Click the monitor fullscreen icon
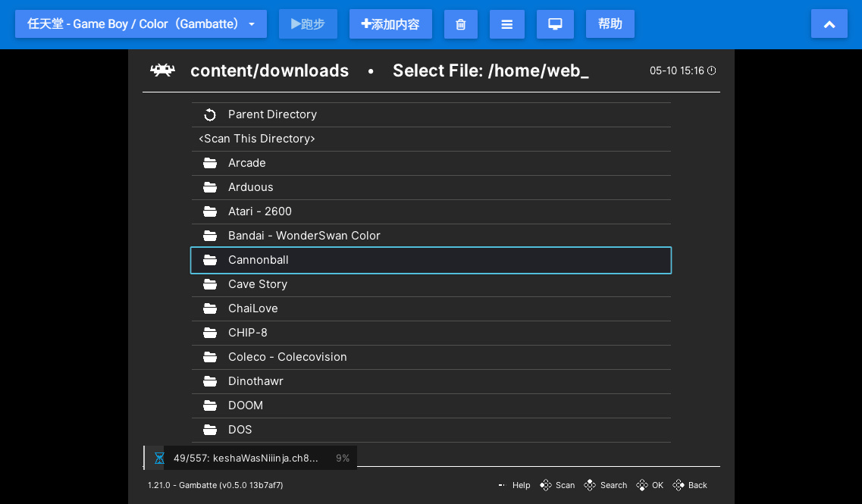Image resolution: width=862 pixels, height=504 pixels. pyautogui.click(x=555, y=24)
